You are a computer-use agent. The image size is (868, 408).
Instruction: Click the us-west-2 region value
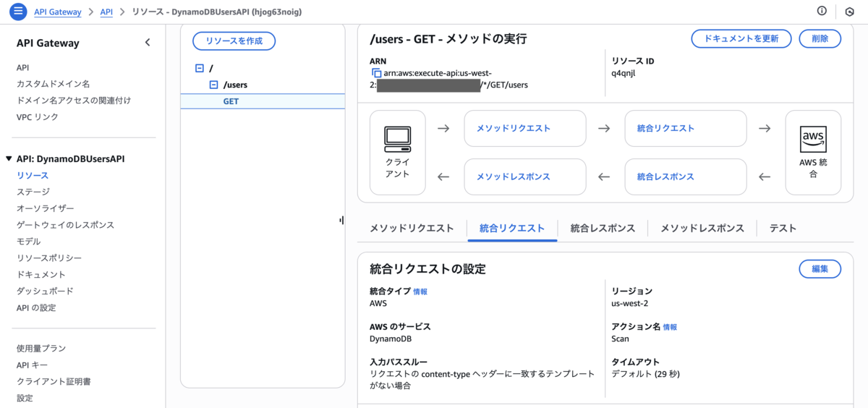click(x=630, y=303)
